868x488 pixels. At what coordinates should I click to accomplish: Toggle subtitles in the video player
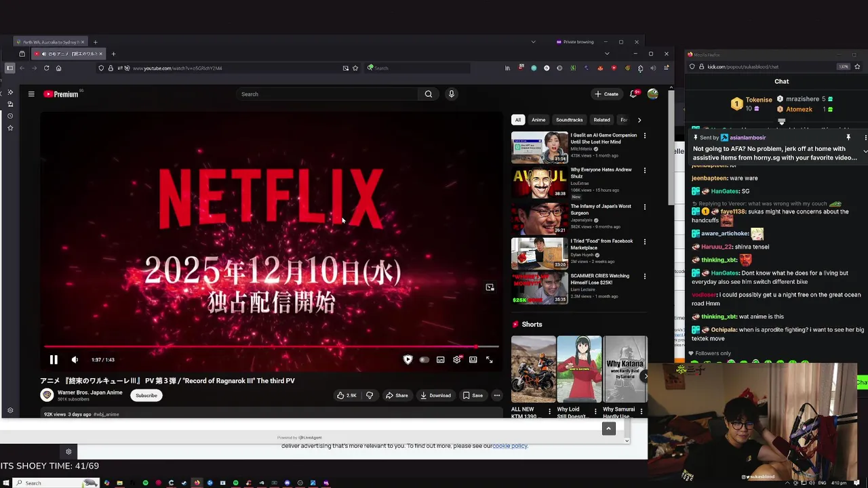pos(441,360)
